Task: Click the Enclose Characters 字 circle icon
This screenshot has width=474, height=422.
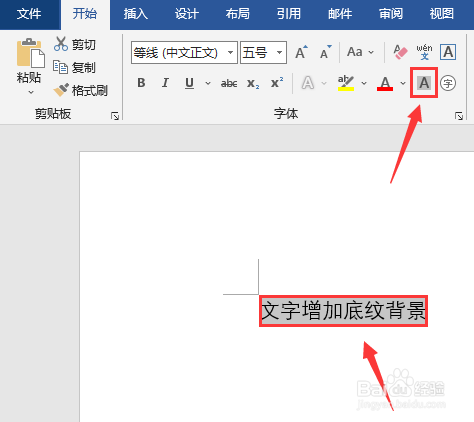Action: pos(448,83)
